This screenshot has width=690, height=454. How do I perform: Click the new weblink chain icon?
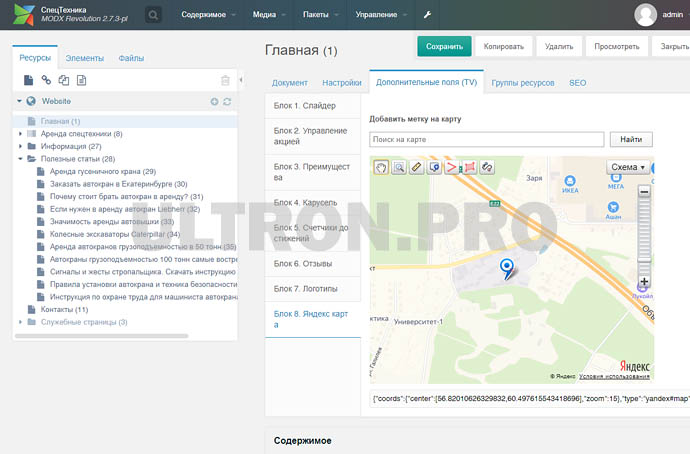coord(46,80)
